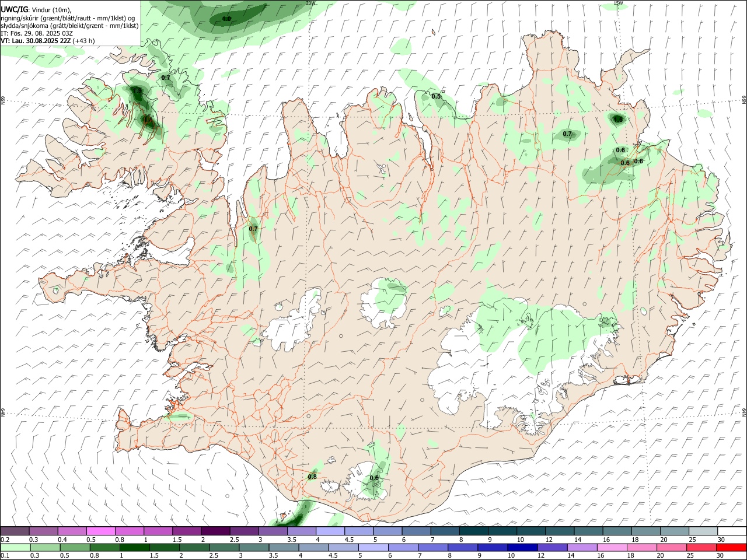
Task: Click the bright magenta 0.5 snow legend swatch
Action: click(x=100, y=531)
